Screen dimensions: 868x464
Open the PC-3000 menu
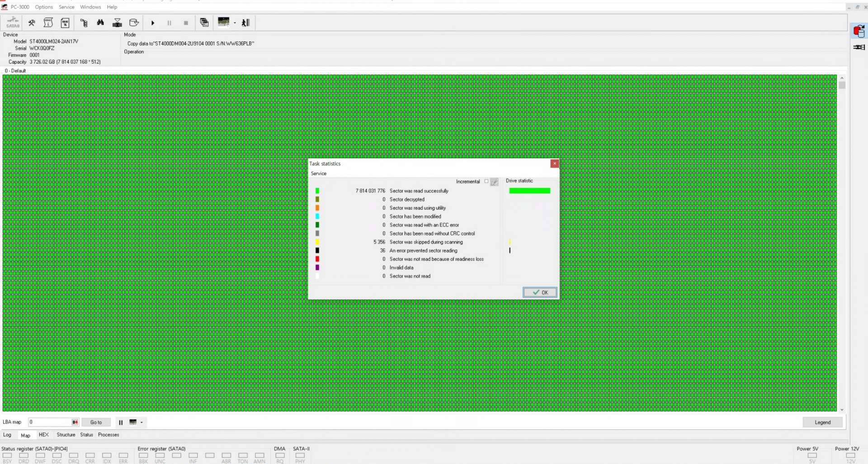pos(20,7)
